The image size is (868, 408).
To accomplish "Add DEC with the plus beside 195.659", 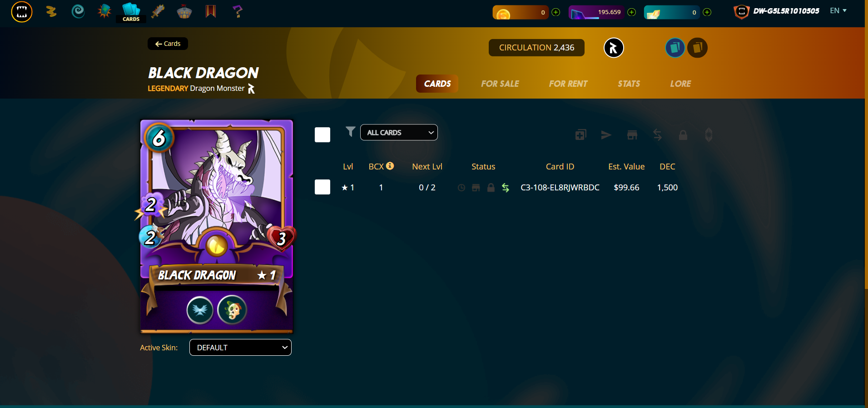I will [x=631, y=12].
